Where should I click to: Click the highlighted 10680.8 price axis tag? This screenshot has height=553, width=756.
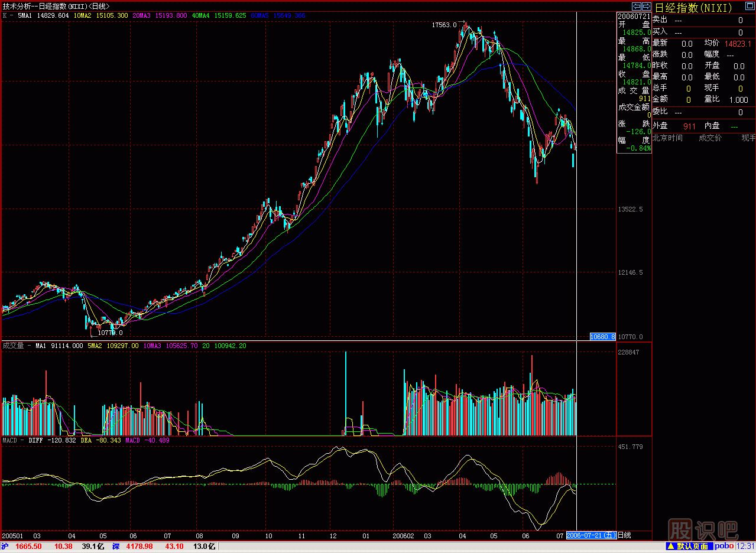point(603,337)
